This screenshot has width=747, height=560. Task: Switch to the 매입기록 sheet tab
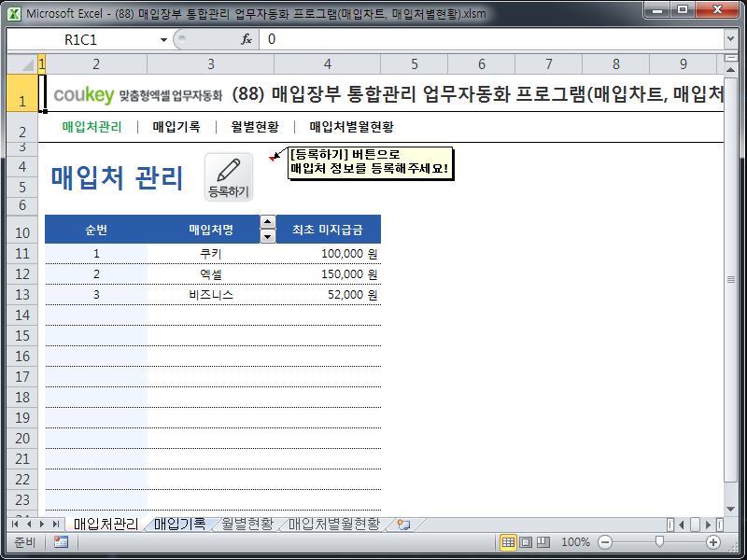[x=179, y=525]
